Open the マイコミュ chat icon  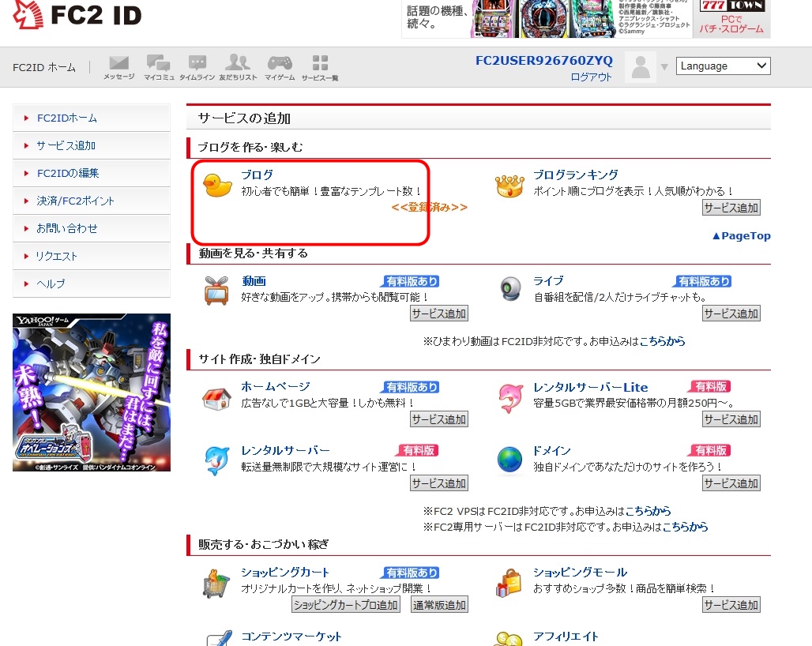pos(159,67)
